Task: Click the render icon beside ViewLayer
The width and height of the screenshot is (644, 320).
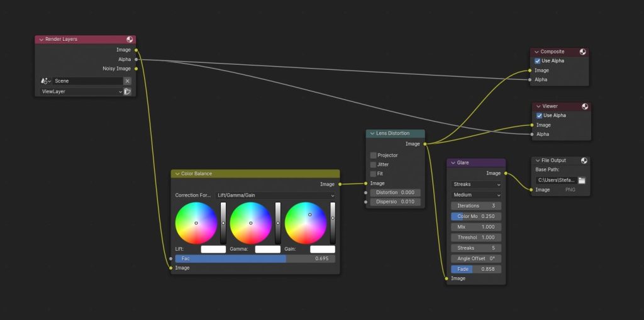Action: tap(128, 92)
